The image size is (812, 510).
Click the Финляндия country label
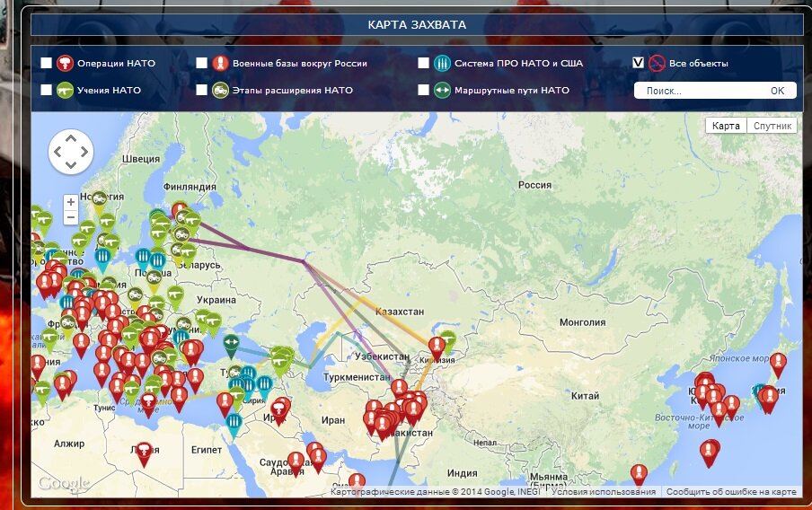[190, 187]
